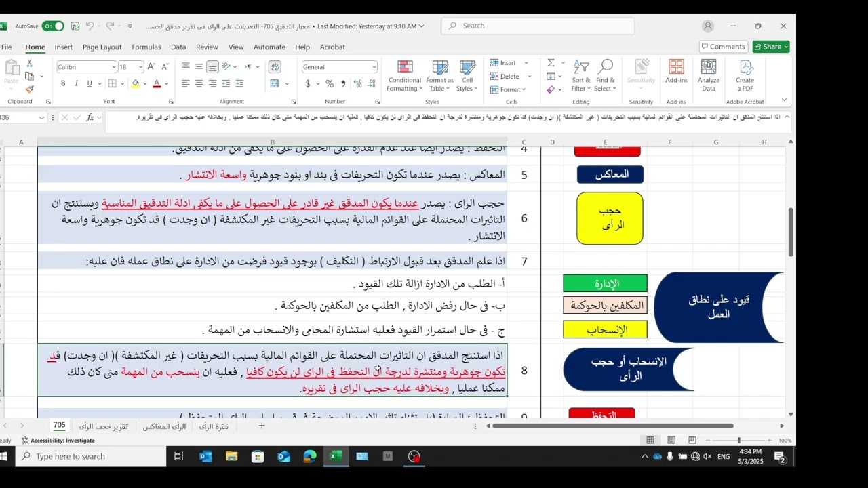Image resolution: width=868 pixels, height=488 pixels.
Task: Click in the Search box
Action: pyautogui.click(x=538, y=26)
